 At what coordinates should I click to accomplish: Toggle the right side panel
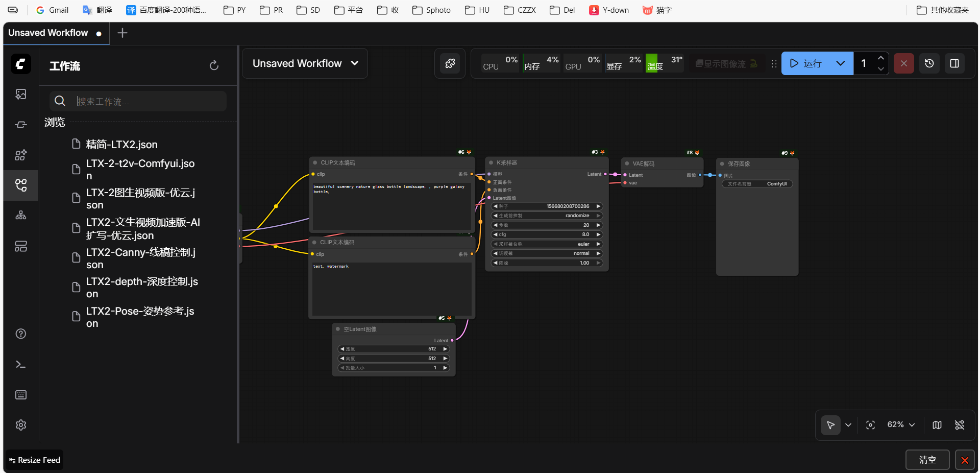pos(954,63)
